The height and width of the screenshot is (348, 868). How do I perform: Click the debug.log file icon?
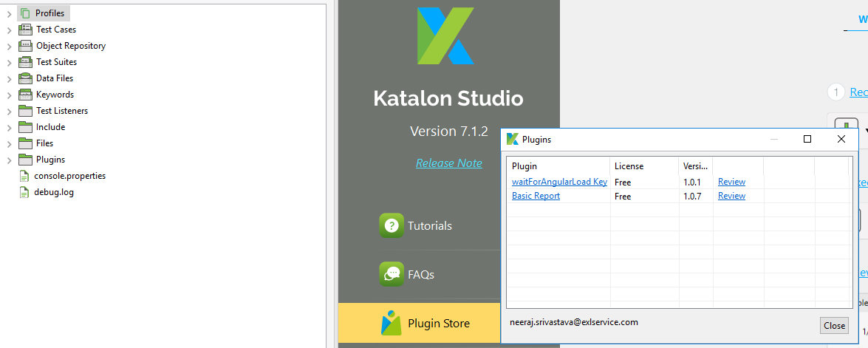[24, 192]
